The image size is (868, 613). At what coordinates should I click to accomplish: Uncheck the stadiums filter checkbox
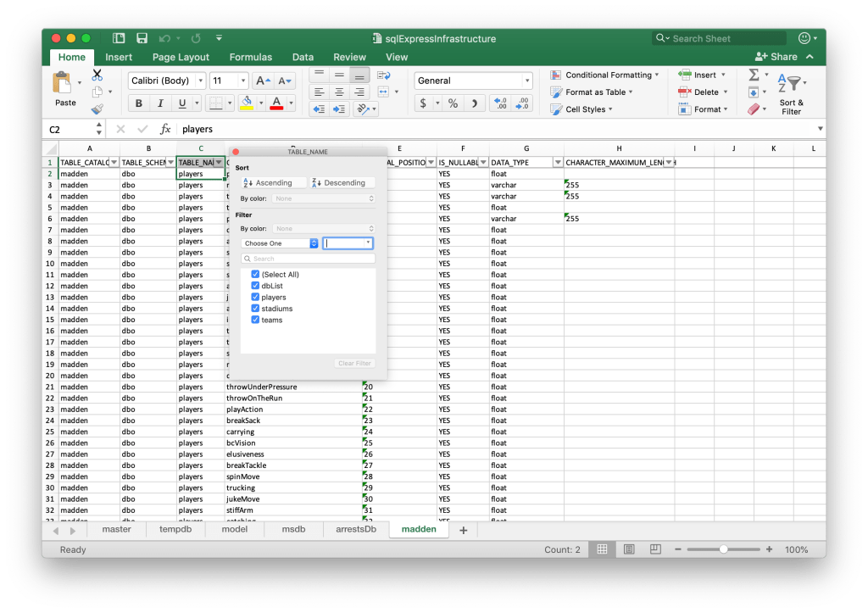pos(255,309)
